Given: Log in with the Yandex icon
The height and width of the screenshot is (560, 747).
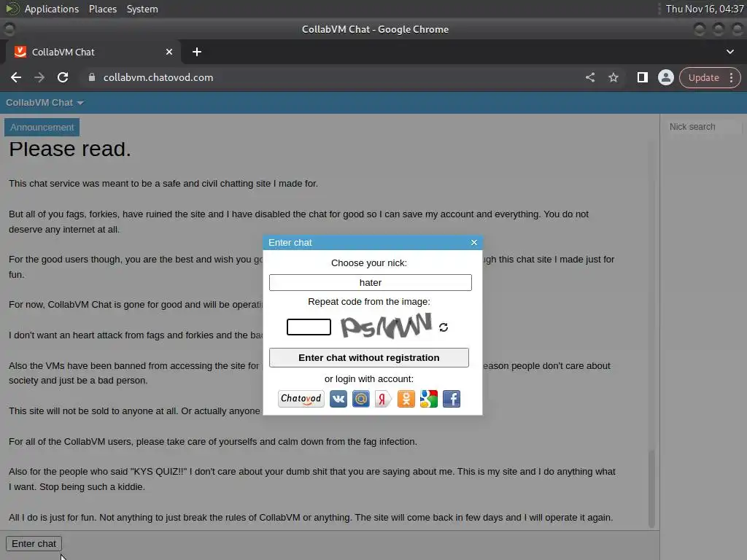Looking at the screenshot, I should pyautogui.click(x=383, y=399).
